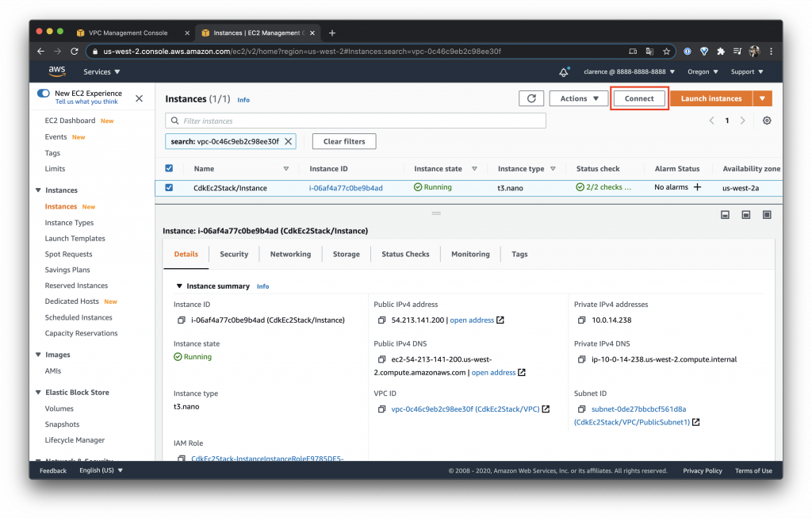Switch to VPC Management Console browser tab

pyautogui.click(x=128, y=33)
